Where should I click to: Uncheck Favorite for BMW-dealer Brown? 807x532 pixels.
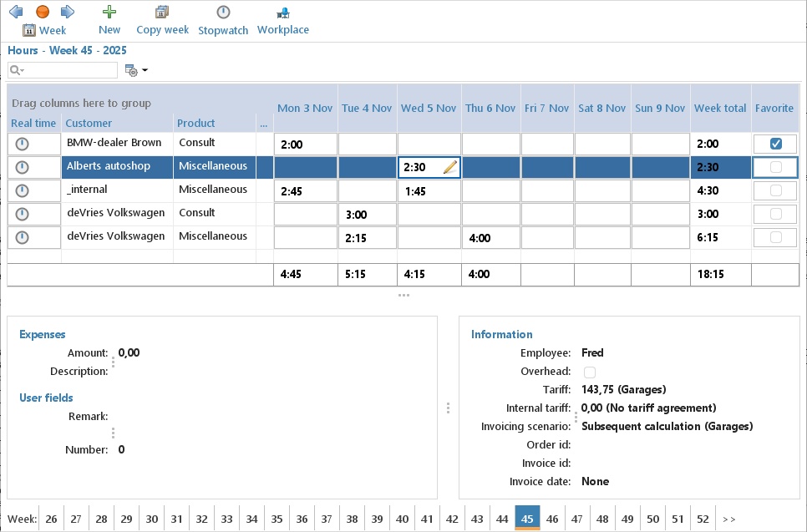click(775, 144)
